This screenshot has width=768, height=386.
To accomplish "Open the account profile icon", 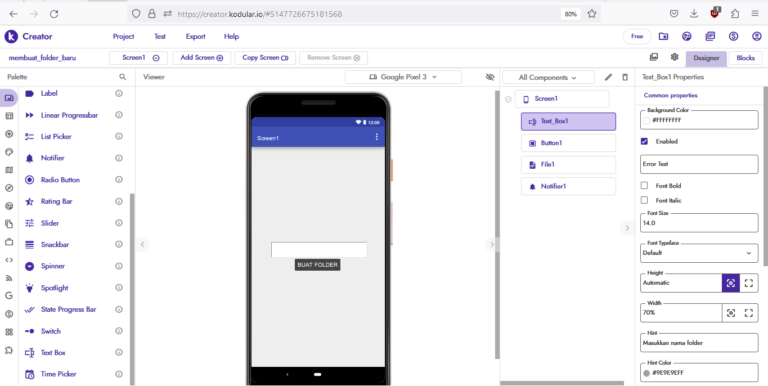I will (x=757, y=36).
